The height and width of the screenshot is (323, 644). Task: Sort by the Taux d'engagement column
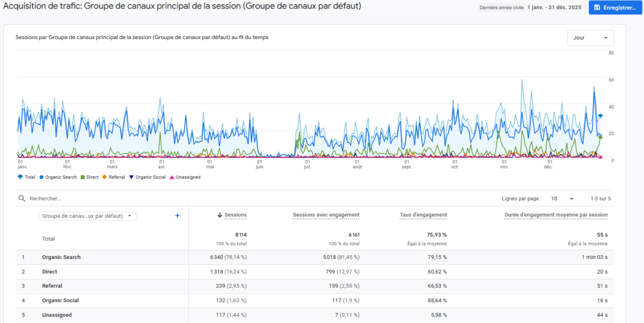point(423,215)
